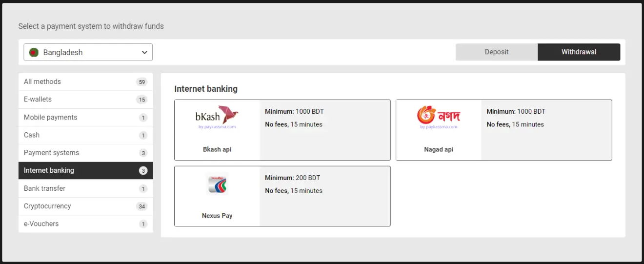Show All methods category
This screenshot has width=644, height=264.
[85, 82]
